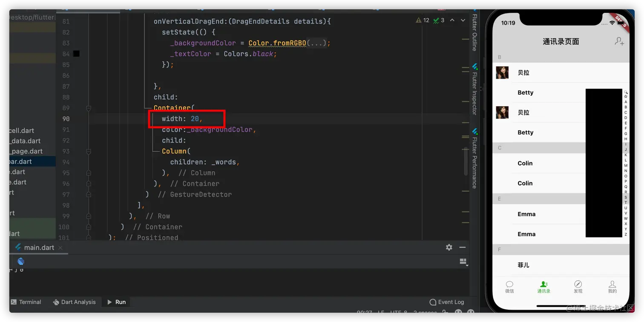The image size is (644, 322).
Task: Open the 发现 tab in the phone app
Action: tap(578, 287)
